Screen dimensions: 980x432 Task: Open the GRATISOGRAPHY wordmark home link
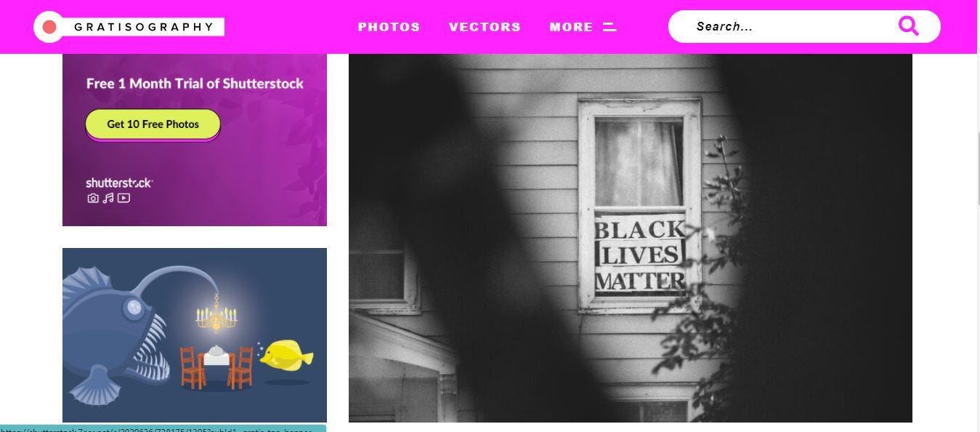click(x=144, y=27)
